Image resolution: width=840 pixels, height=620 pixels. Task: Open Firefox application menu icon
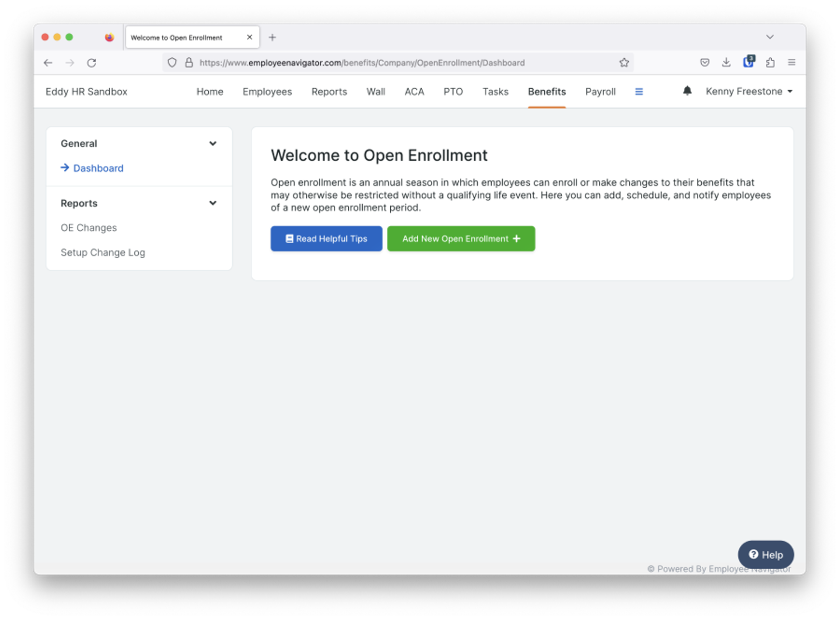[791, 63]
